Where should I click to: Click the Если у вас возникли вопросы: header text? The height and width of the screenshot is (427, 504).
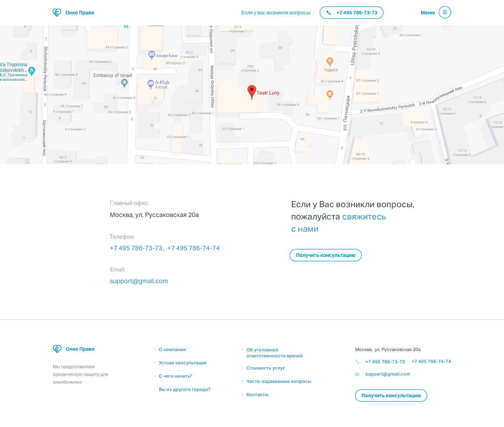[x=276, y=13]
